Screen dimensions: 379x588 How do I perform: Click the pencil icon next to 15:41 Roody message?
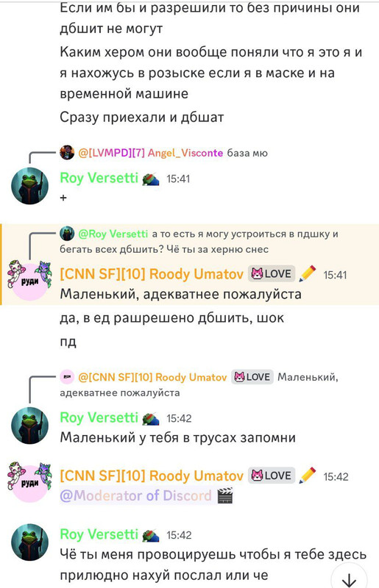click(308, 273)
